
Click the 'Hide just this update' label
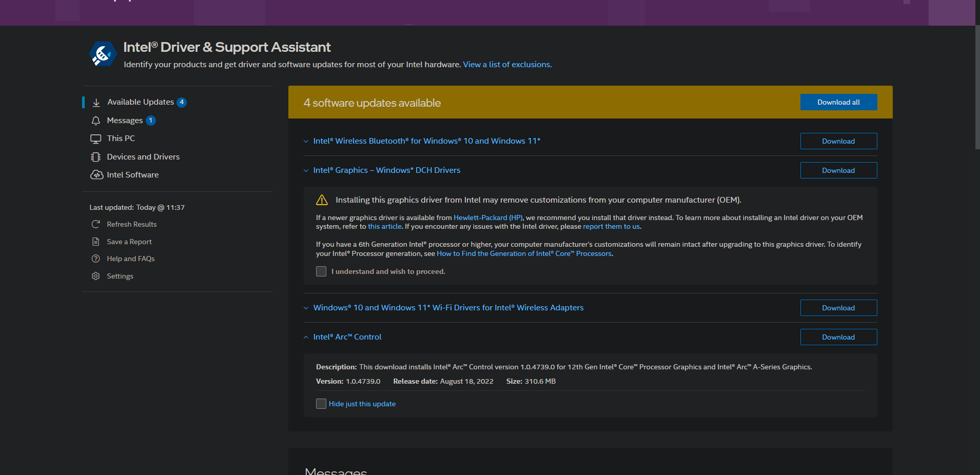pyautogui.click(x=362, y=404)
